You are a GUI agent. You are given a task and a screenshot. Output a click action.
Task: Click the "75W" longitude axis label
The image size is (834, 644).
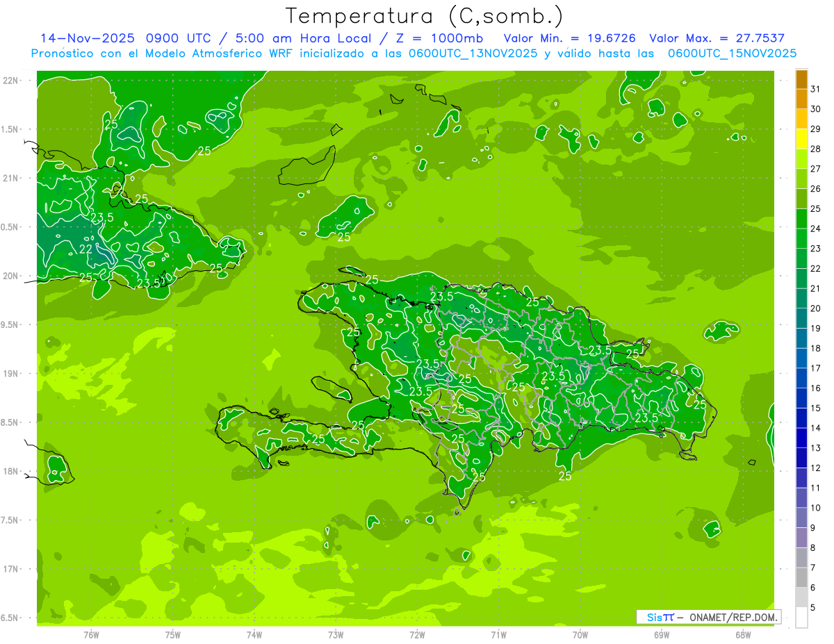point(173,635)
